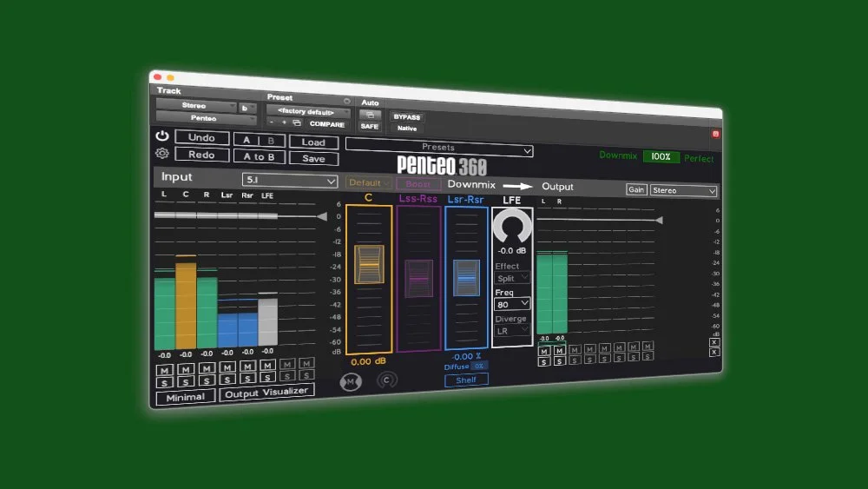Solo the R output channel

click(x=559, y=361)
